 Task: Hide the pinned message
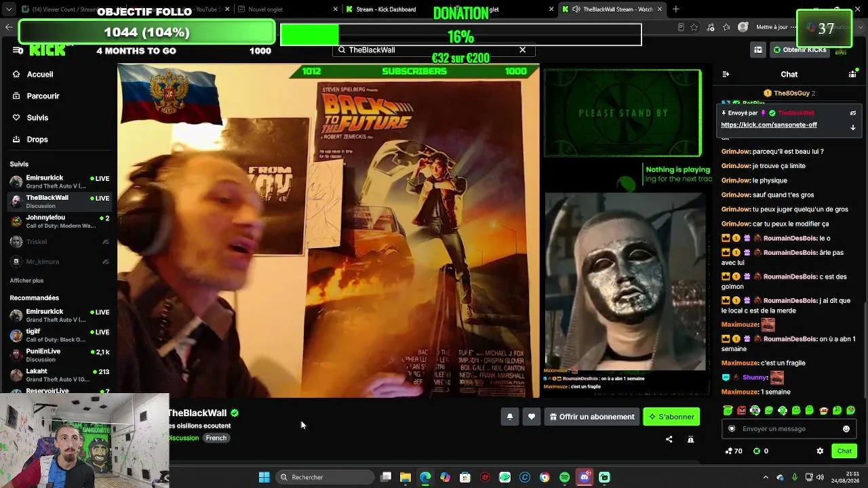tap(853, 113)
